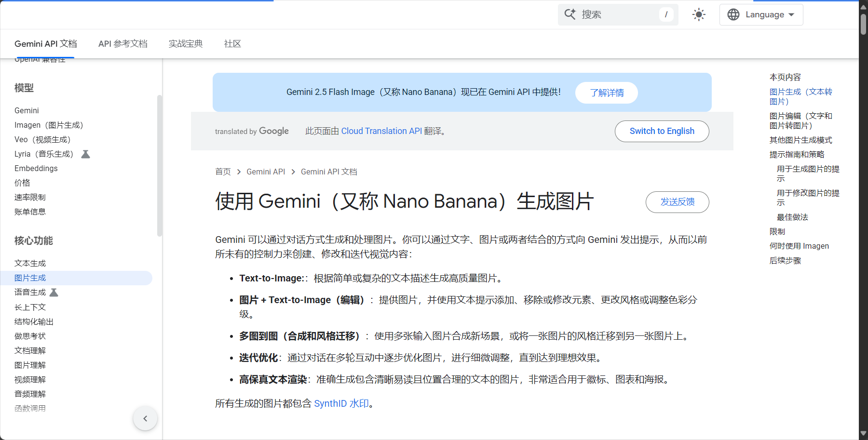Click Switch to English button
The height and width of the screenshot is (440, 868).
pyautogui.click(x=662, y=131)
